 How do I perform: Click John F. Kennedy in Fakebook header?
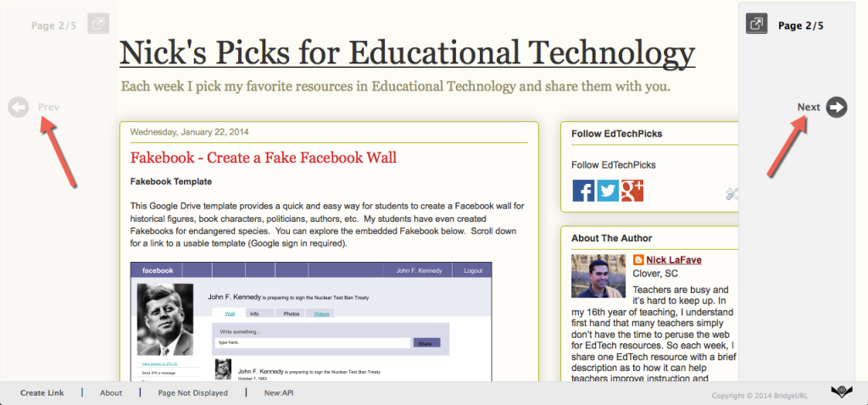point(419,270)
